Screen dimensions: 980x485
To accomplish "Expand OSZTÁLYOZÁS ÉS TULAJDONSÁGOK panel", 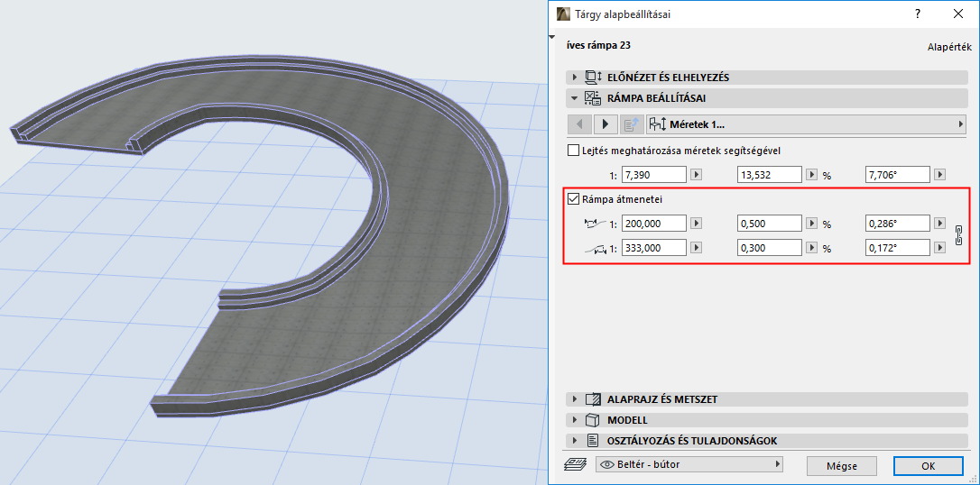I will [x=574, y=441].
